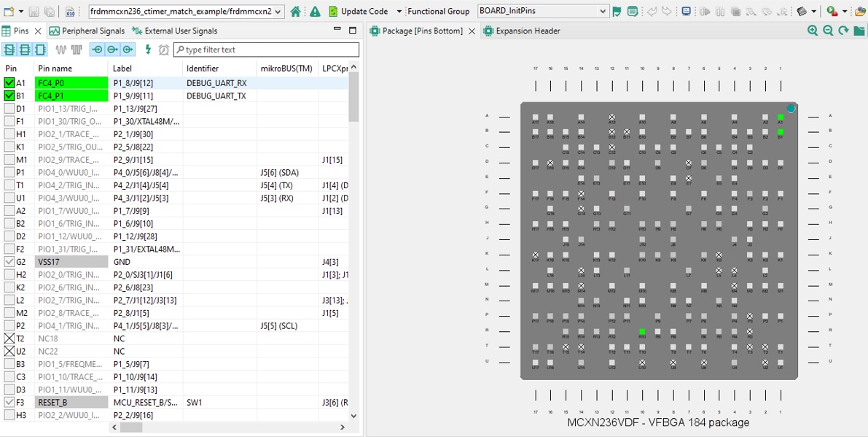Click the home icon in the toolbar
Image resolution: width=868 pixels, height=437 pixels.
point(295,12)
